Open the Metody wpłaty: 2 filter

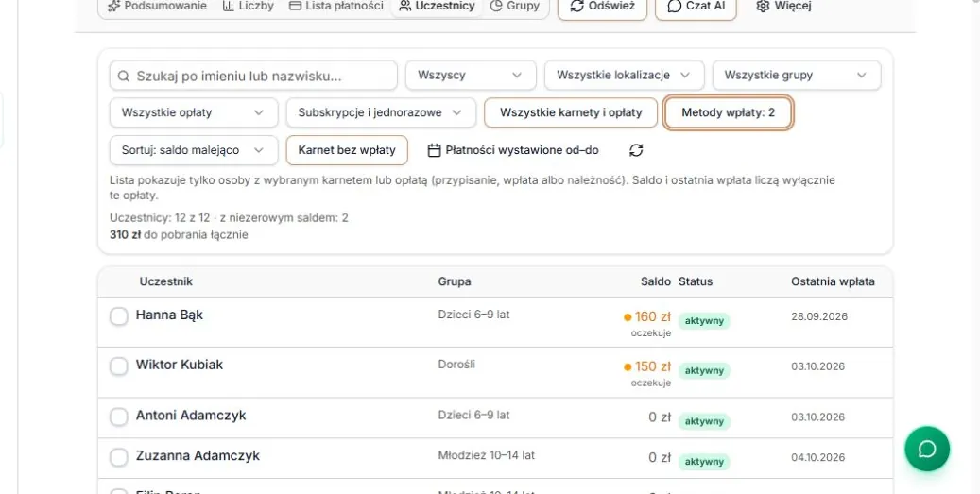point(728,112)
